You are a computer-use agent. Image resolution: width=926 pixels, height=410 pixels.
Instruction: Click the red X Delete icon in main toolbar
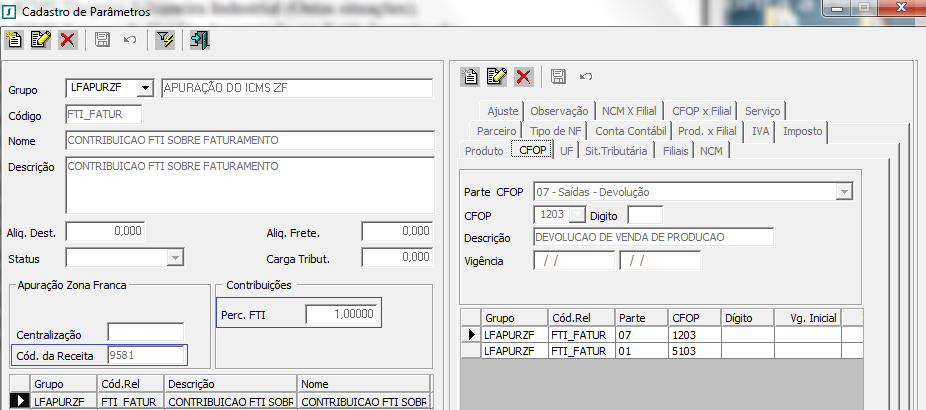(x=68, y=40)
